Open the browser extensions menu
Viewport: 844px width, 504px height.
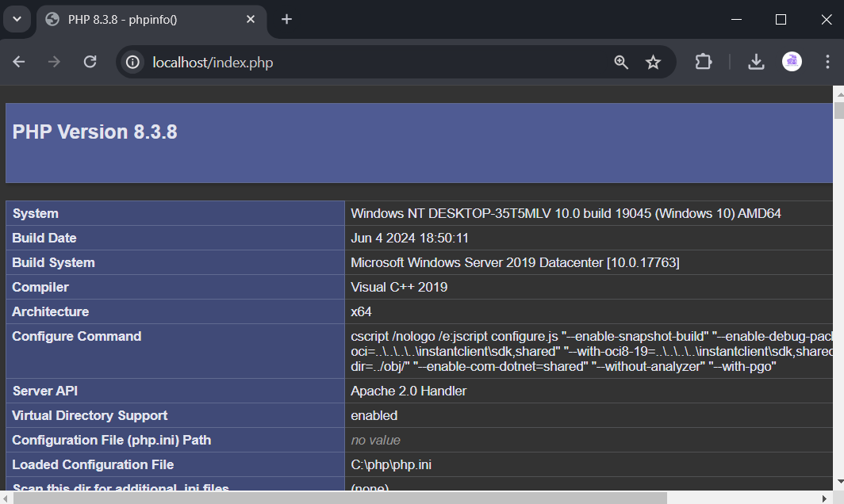click(x=703, y=62)
